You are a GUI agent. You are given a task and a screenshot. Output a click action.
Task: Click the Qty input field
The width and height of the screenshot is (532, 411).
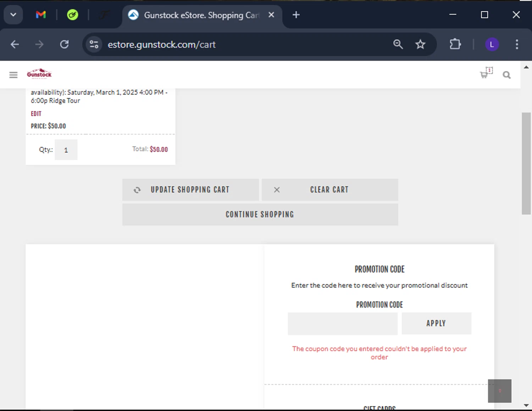(66, 150)
